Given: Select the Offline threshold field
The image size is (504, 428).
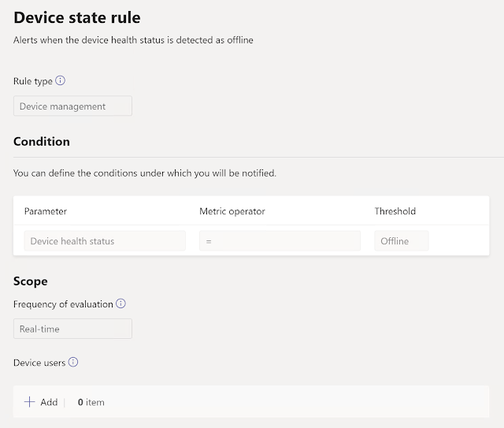Looking at the screenshot, I should coord(401,241).
